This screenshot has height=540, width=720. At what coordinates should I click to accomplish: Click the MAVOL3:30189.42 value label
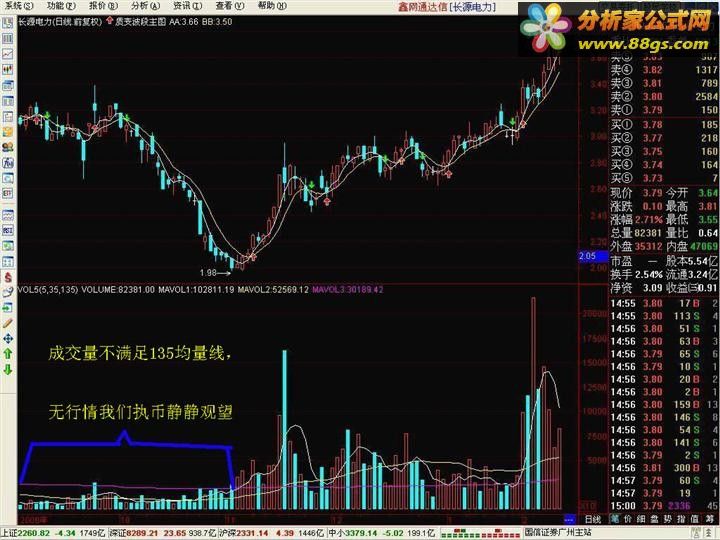click(347, 290)
